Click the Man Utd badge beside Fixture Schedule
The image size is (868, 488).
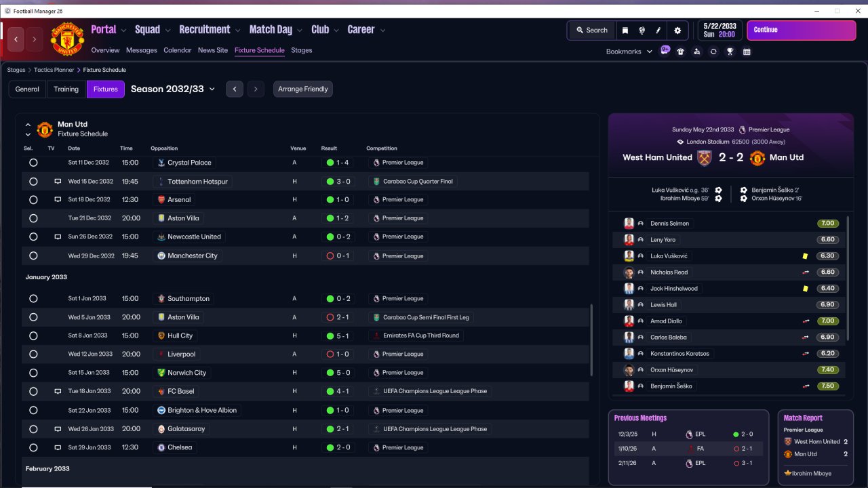[45, 129]
